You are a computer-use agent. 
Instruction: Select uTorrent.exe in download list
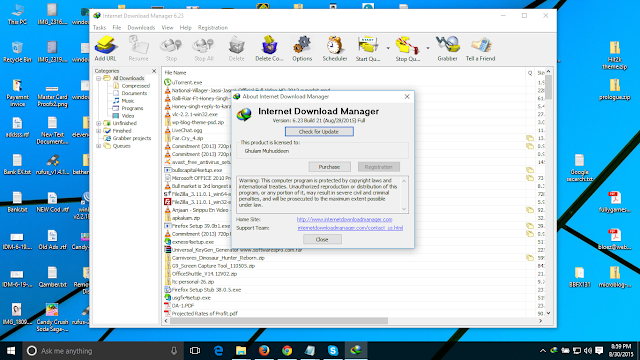(187, 82)
